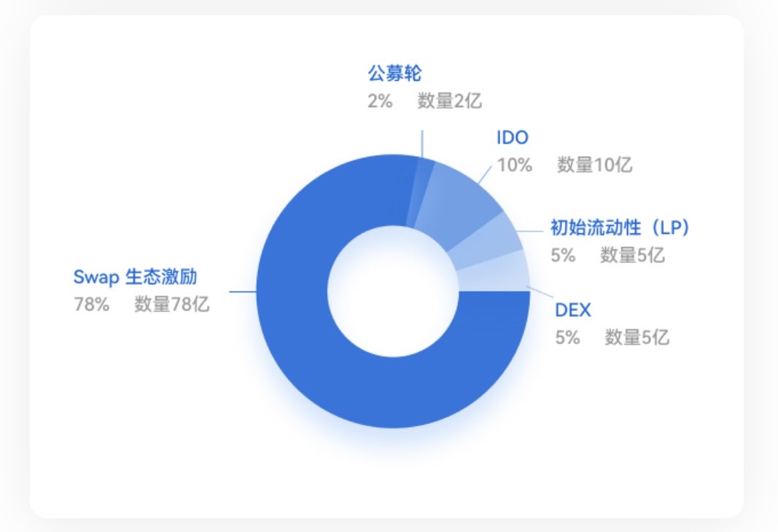Click the 数量10亿 quantity text

pos(594,165)
